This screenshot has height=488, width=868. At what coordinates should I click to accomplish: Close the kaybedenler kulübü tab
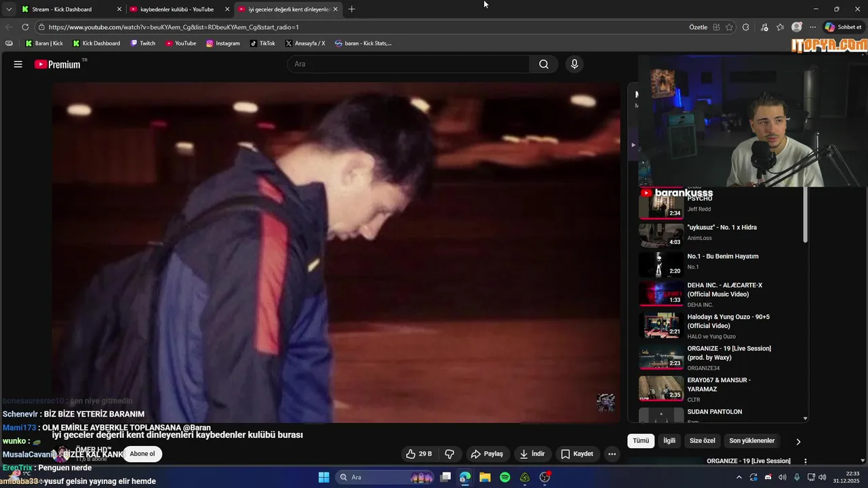tap(227, 9)
